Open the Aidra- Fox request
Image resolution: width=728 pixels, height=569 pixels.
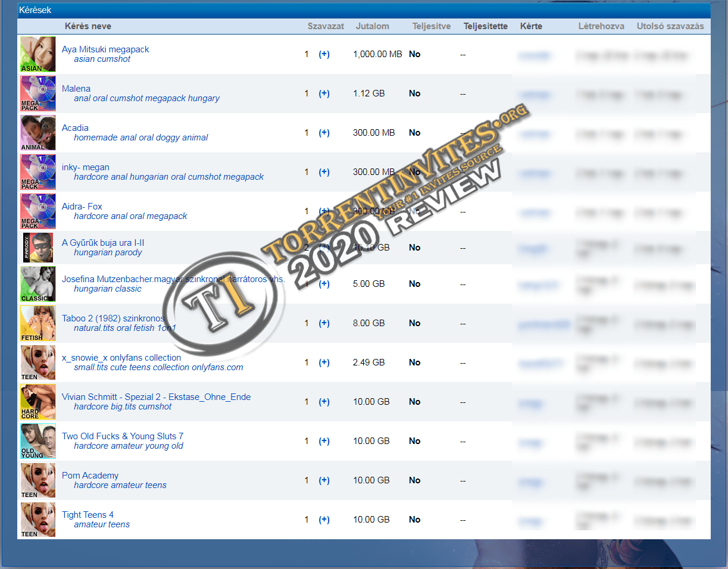point(82,207)
